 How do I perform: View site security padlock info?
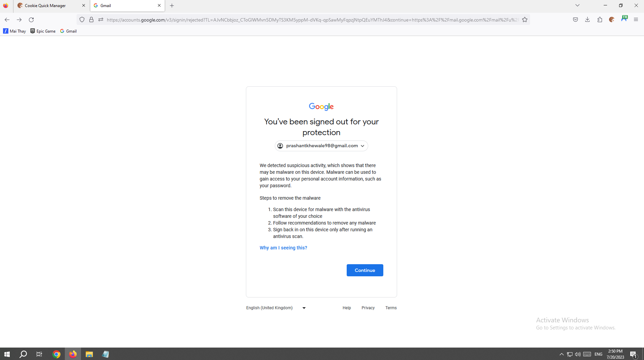91,20
